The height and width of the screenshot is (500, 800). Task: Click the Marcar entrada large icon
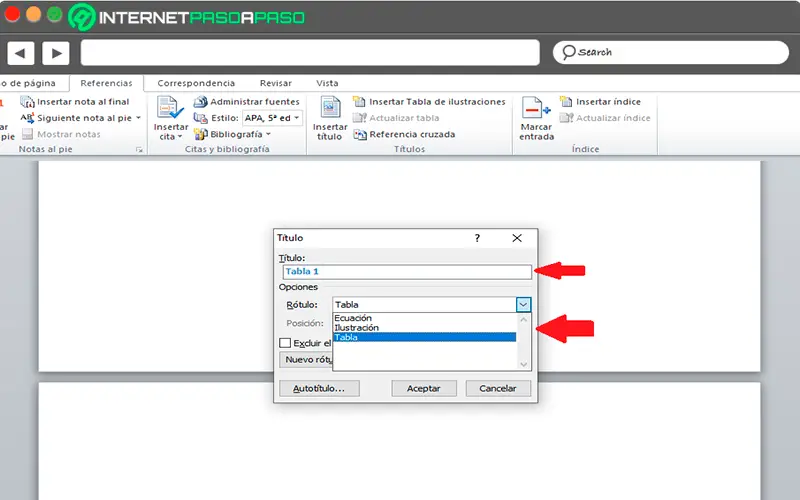[x=536, y=108]
